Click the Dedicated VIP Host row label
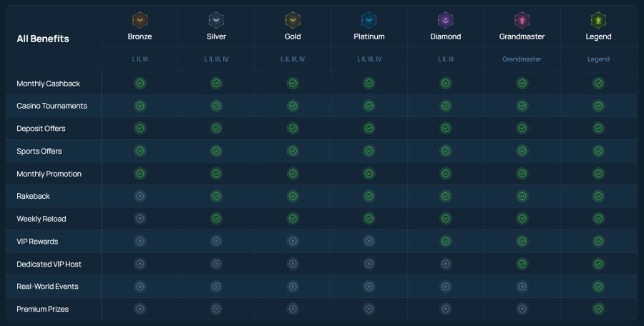 pyautogui.click(x=49, y=264)
